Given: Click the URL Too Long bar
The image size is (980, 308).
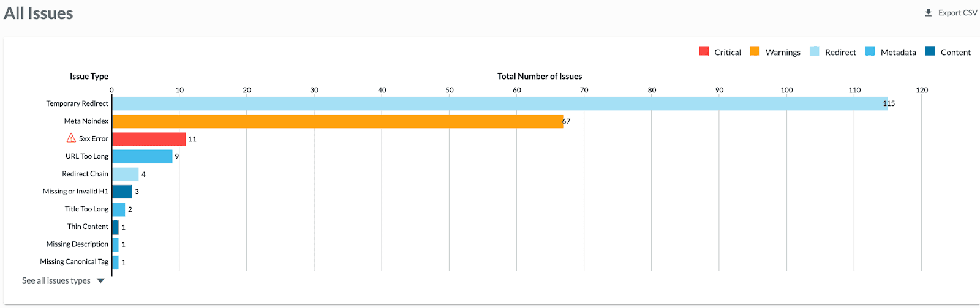Looking at the screenshot, I should tap(142, 157).
